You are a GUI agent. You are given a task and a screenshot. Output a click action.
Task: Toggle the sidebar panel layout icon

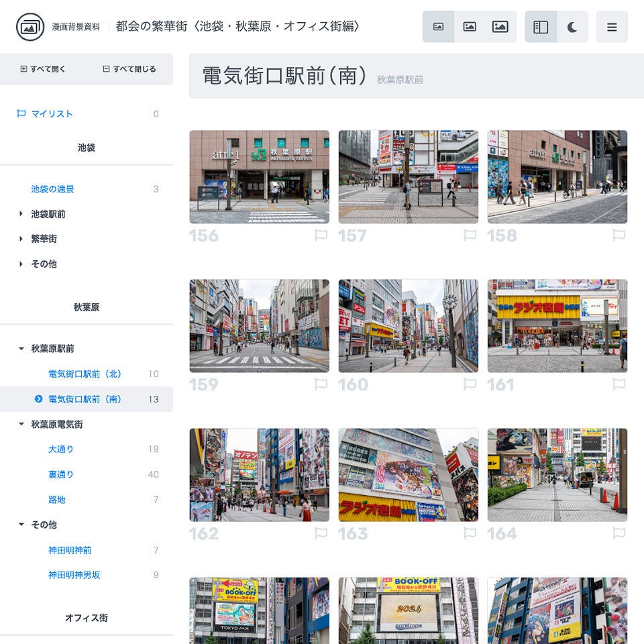coord(540,26)
